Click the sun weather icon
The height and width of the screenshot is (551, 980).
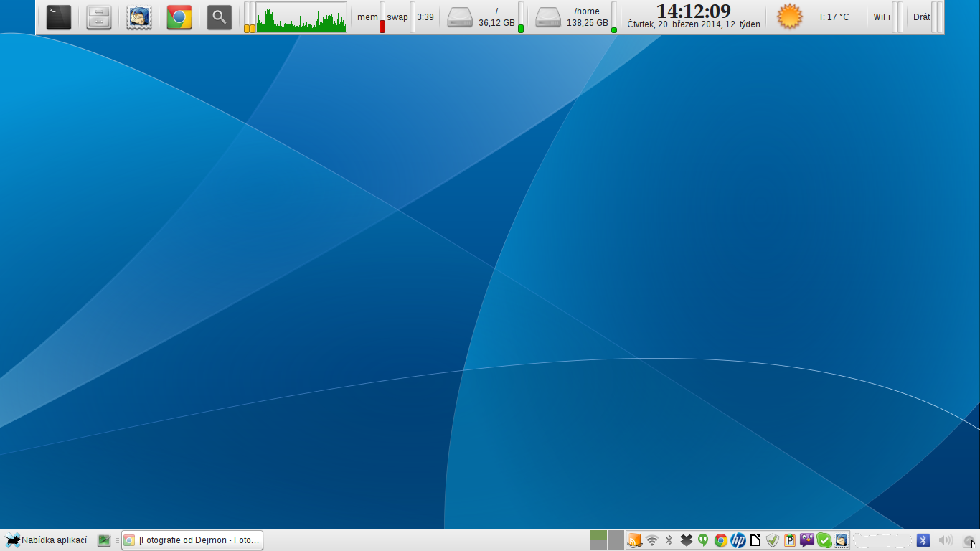point(790,17)
